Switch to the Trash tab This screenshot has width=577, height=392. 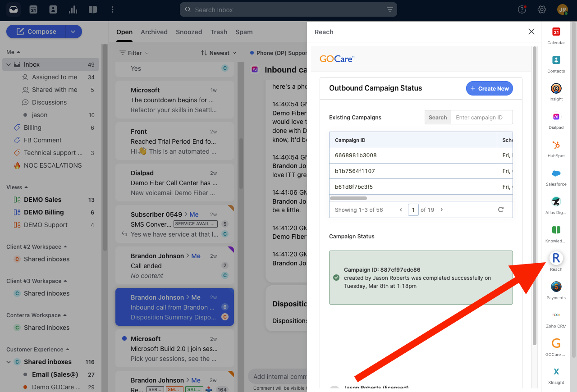point(219,32)
